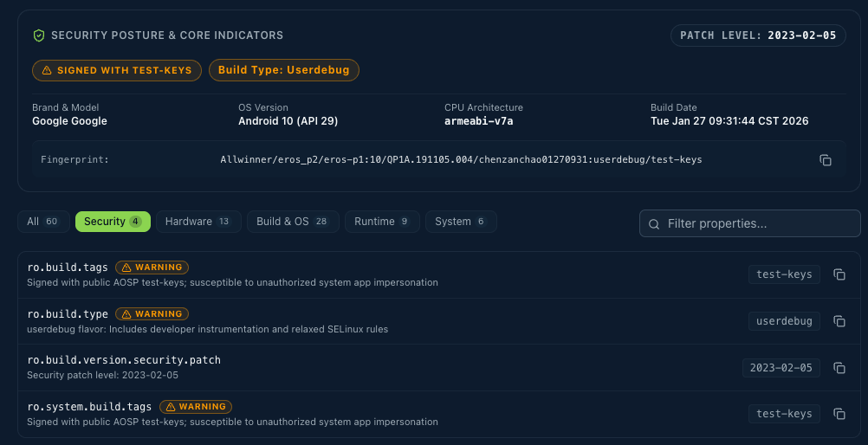Copy the ro.build.version.security.patch value
Screen dimensions: 868x445
[839, 368]
